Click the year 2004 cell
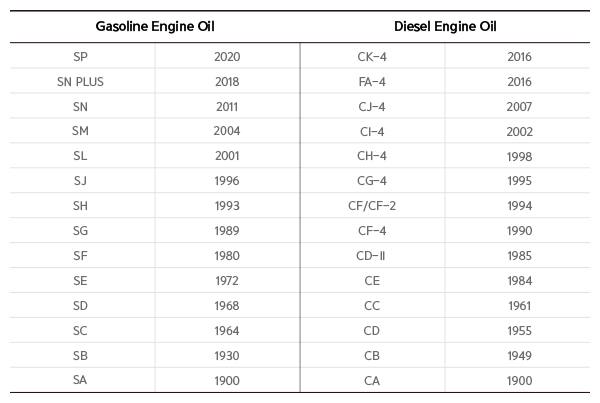The image size is (600, 403). pos(227,131)
